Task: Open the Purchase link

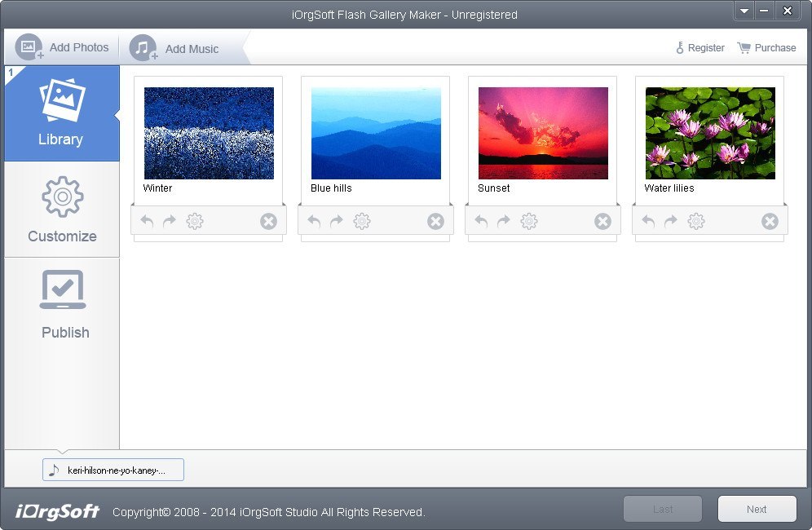Action: pos(766,47)
